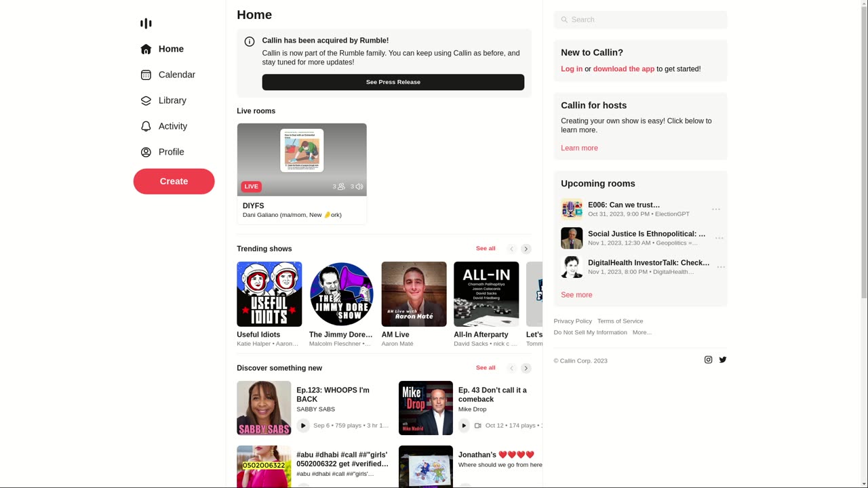Image resolution: width=868 pixels, height=488 pixels.
Task: Open the Useful Idiots show cover
Action: coord(269,294)
